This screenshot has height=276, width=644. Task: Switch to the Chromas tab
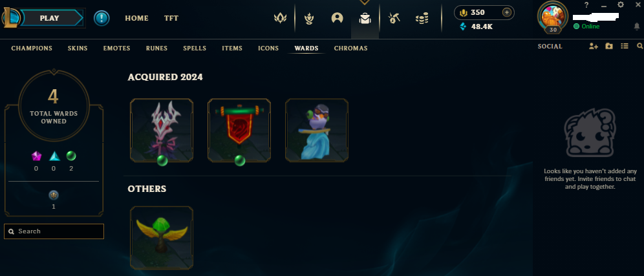[350, 48]
